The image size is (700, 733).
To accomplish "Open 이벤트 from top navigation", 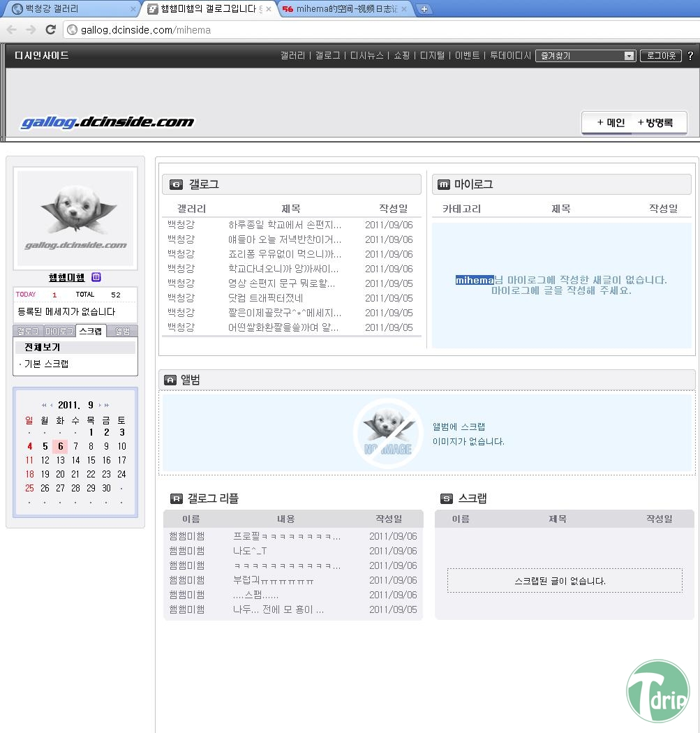I will coord(468,56).
